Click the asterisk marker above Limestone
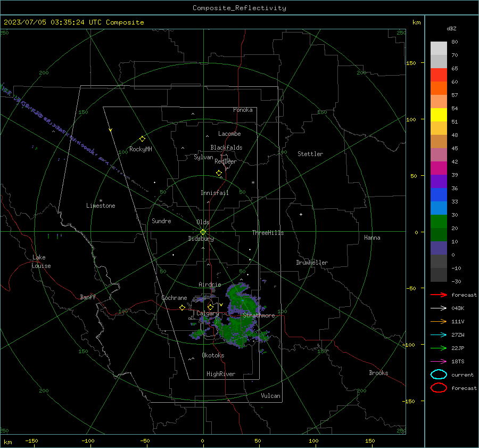The width and height of the screenshot is (479, 448). (x=101, y=201)
